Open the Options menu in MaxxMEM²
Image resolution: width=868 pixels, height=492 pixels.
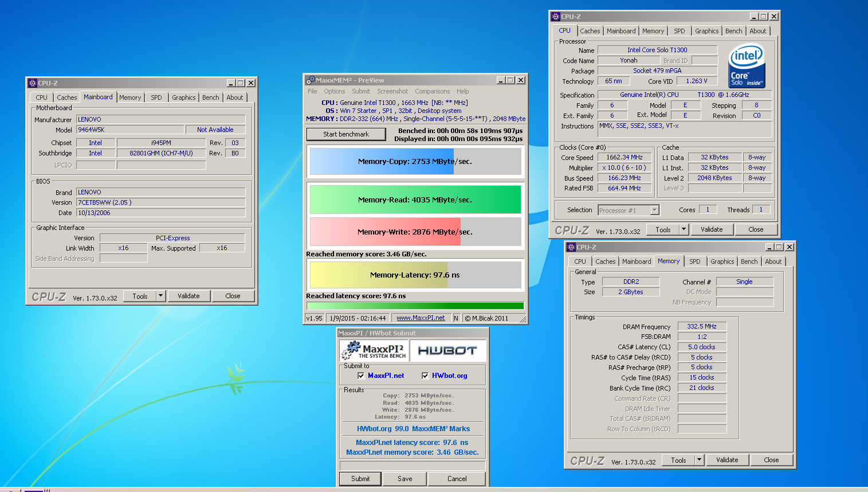click(335, 91)
